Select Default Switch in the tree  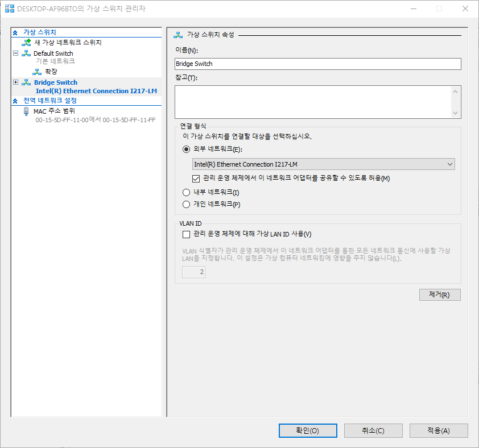tap(53, 53)
